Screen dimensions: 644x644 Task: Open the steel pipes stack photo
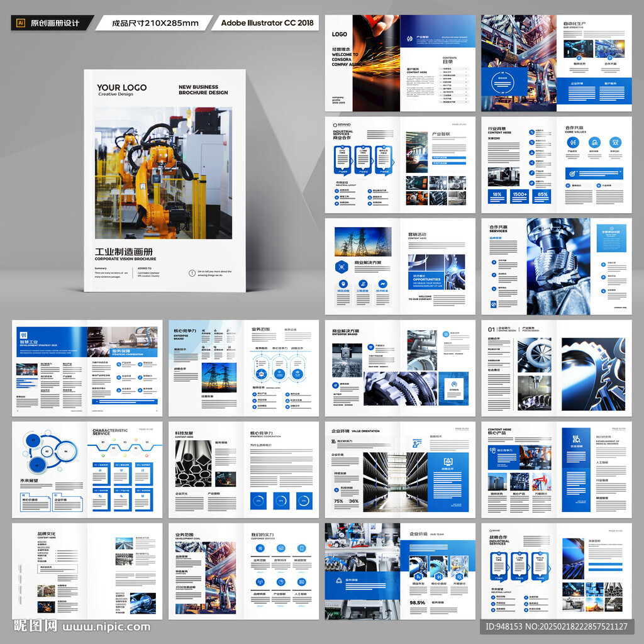click(x=194, y=464)
